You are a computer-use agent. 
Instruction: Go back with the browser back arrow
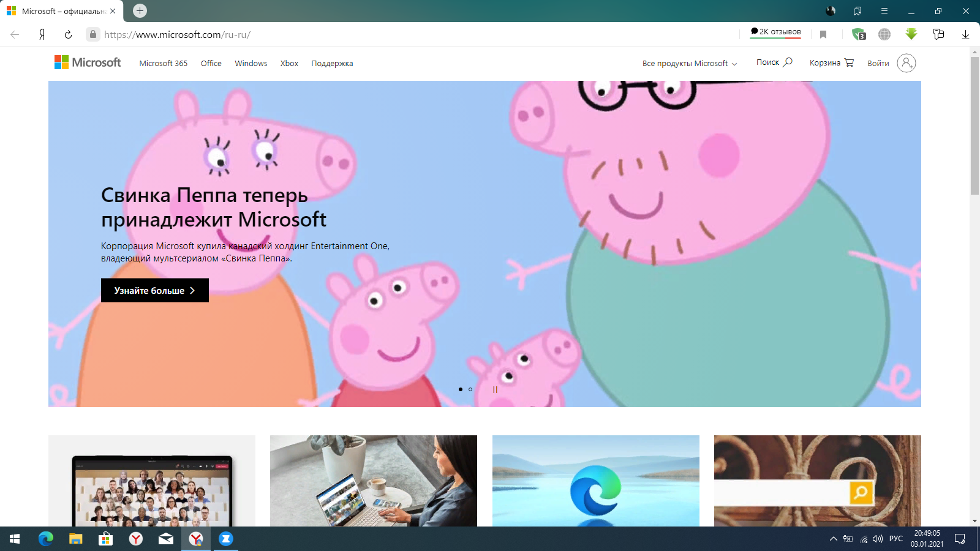click(15, 34)
